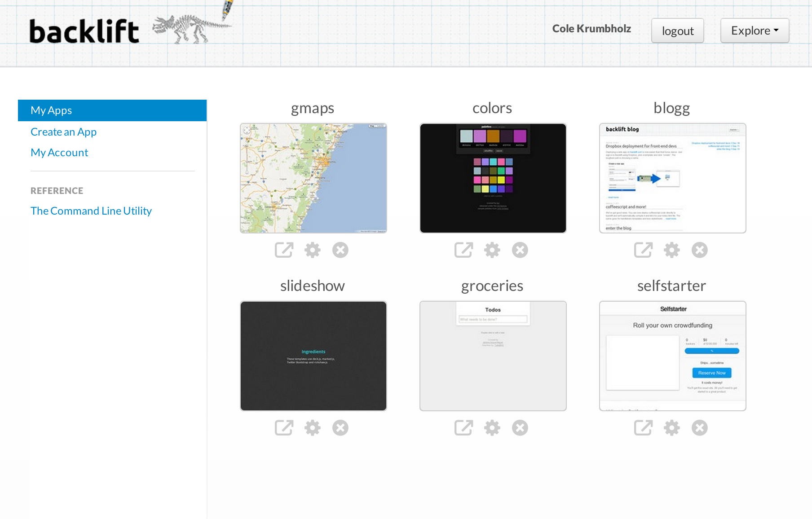
Task: Remove the slideshow app
Action: tap(340, 427)
